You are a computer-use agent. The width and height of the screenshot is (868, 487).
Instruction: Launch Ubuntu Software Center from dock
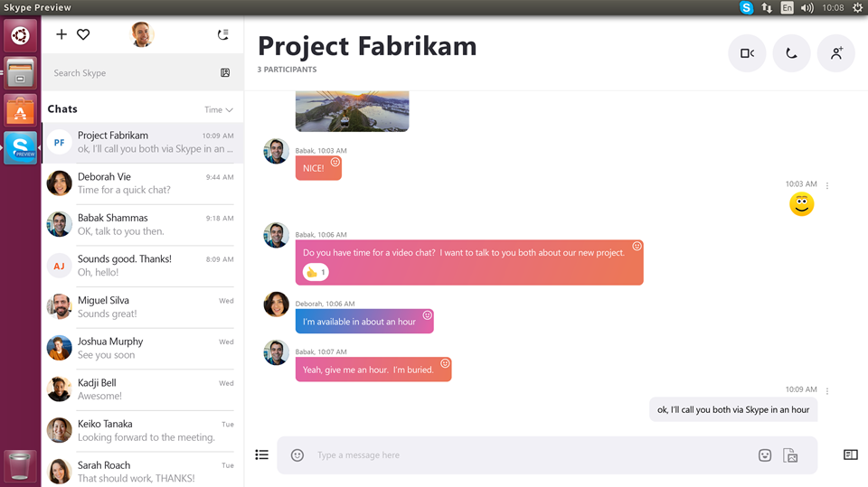point(21,110)
